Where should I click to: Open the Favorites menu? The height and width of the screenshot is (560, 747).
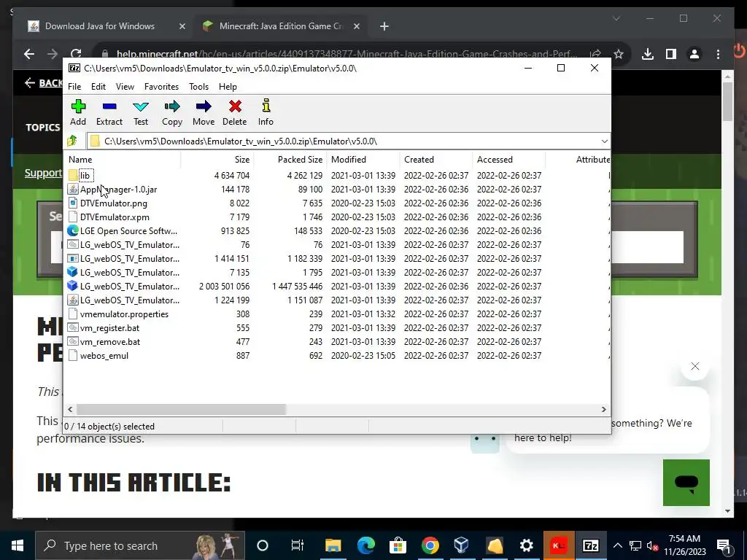(161, 87)
